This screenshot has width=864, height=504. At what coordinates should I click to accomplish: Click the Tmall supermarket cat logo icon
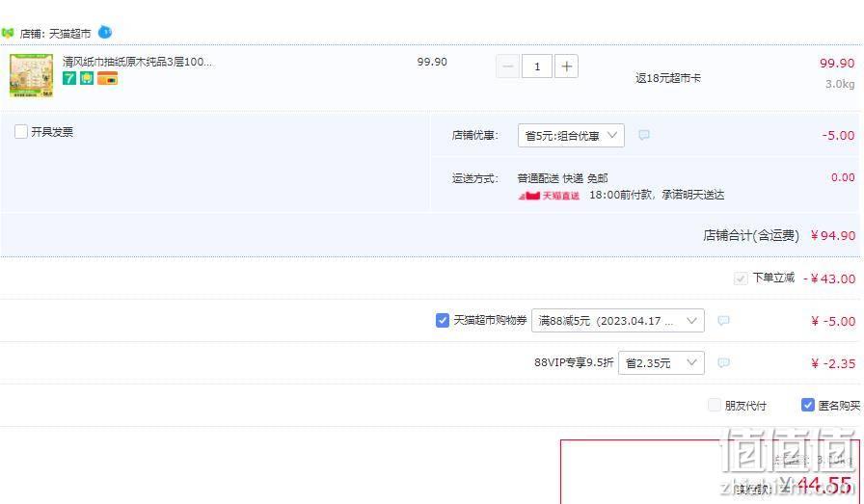[x=7, y=33]
